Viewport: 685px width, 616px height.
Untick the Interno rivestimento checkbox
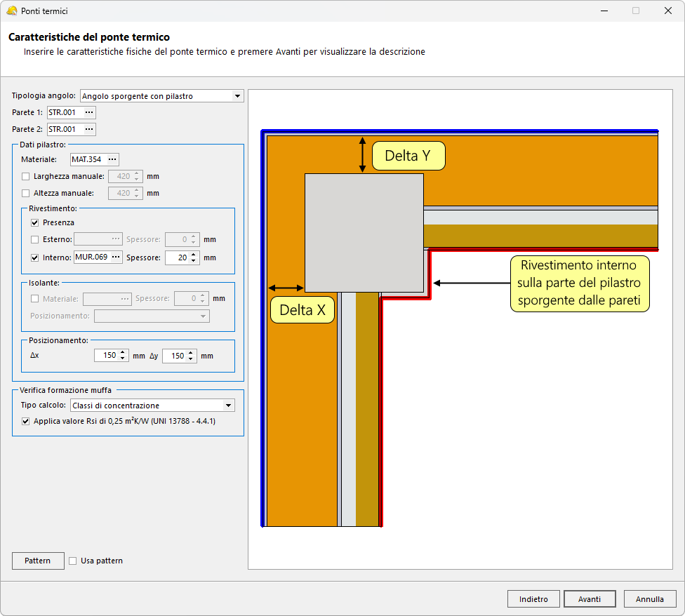34,257
